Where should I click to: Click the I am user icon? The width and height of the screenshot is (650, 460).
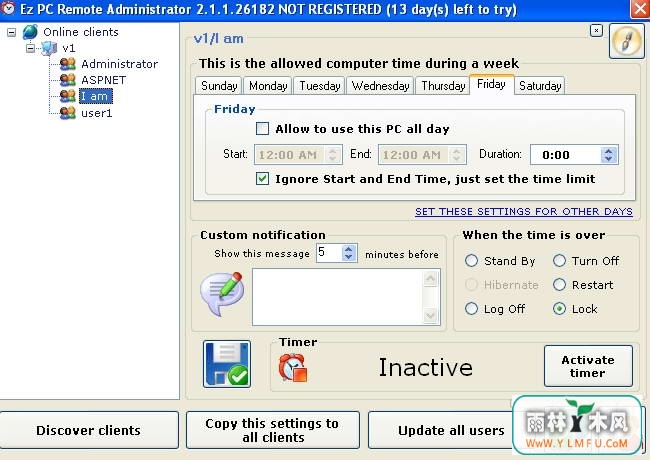tap(68, 96)
